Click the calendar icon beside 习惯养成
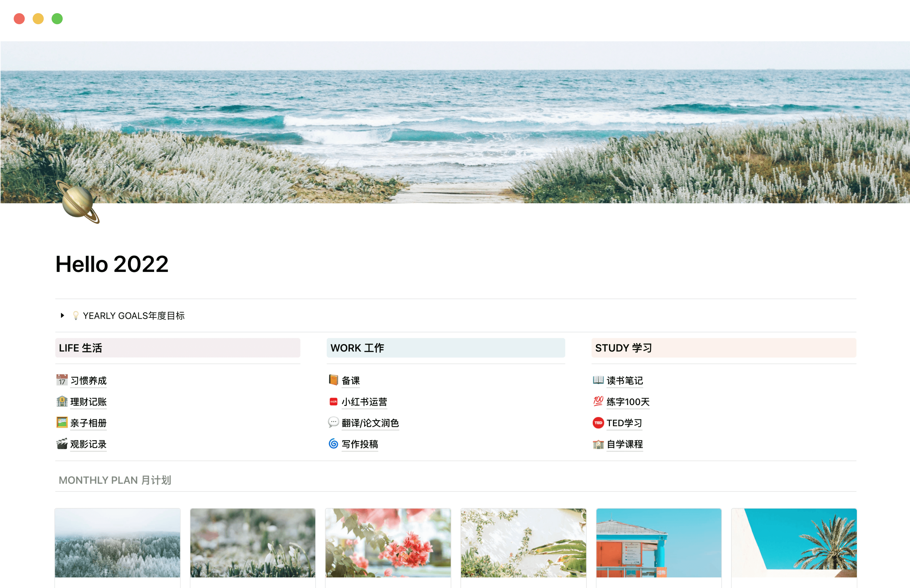This screenshot has width=910, height=588. (62, 380)
